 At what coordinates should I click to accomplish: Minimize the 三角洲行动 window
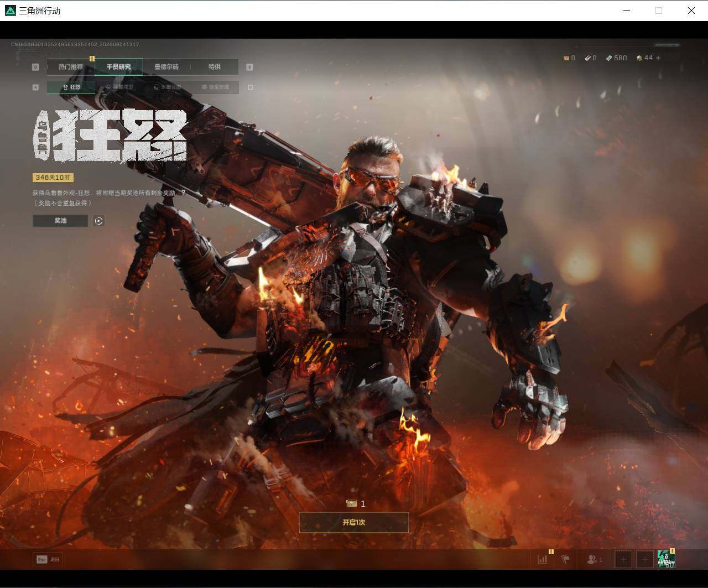pos(627,11)
